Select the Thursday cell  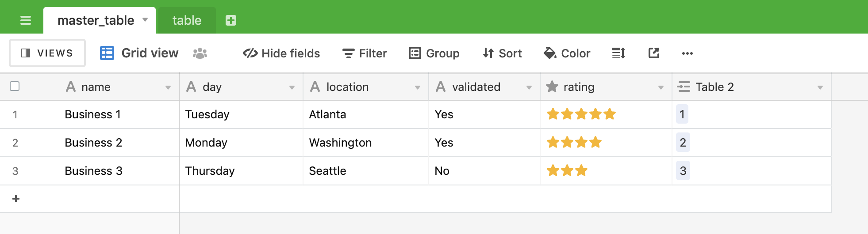click(x=241, y=171)
